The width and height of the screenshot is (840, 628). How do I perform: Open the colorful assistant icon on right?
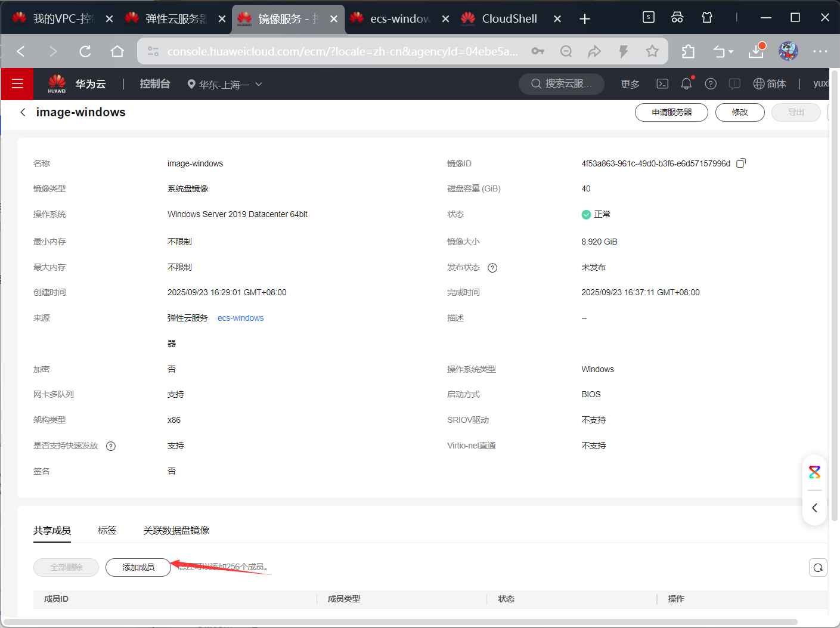point(814,472)
